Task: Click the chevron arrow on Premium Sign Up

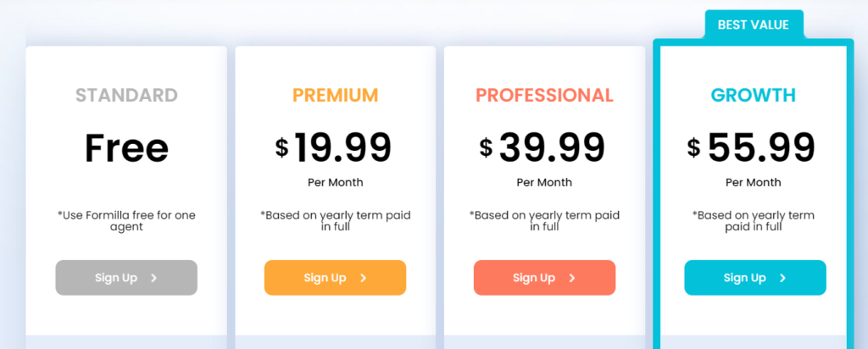Action: pyautogui.click(x=363, y=278)
